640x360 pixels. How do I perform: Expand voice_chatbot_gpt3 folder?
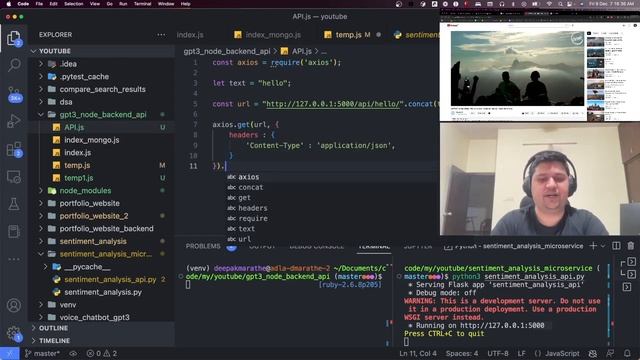41,317
